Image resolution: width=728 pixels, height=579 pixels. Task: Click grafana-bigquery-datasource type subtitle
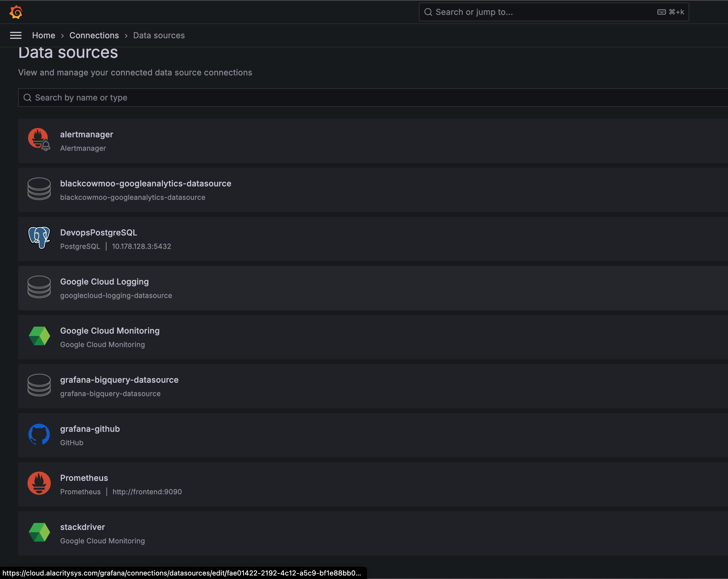click(110, 394)
